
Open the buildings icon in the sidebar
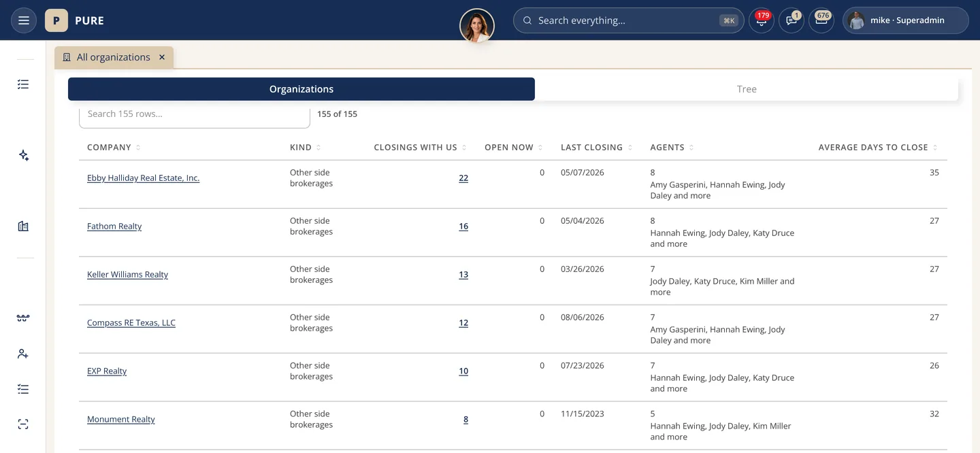[23, 227]
